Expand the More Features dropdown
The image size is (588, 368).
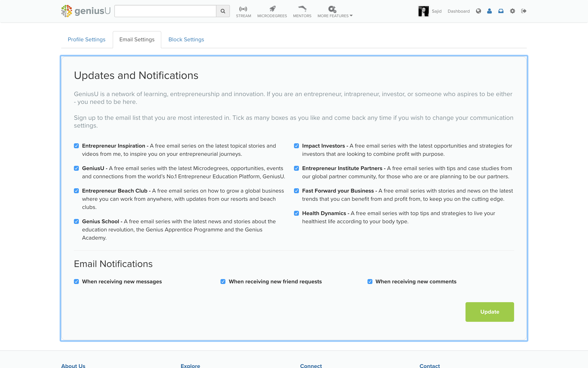tap(335, 12)
